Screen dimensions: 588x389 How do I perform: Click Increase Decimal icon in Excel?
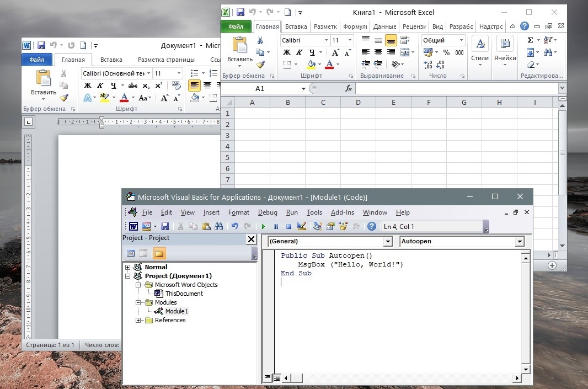(428, 65)
